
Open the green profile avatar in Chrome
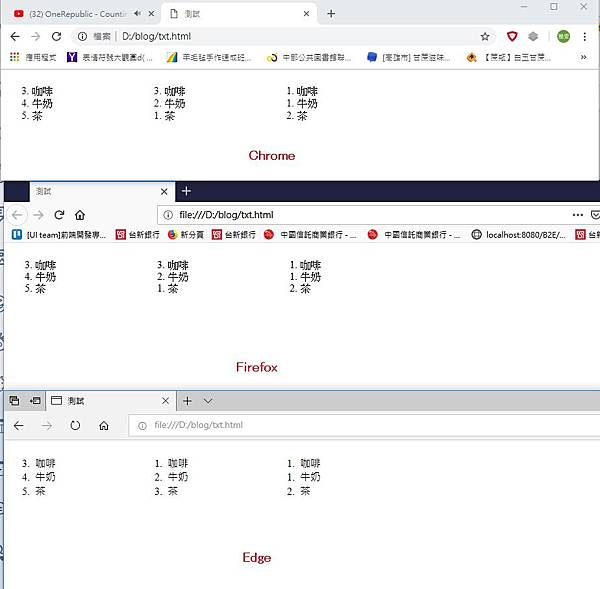(x=563, y=36)
